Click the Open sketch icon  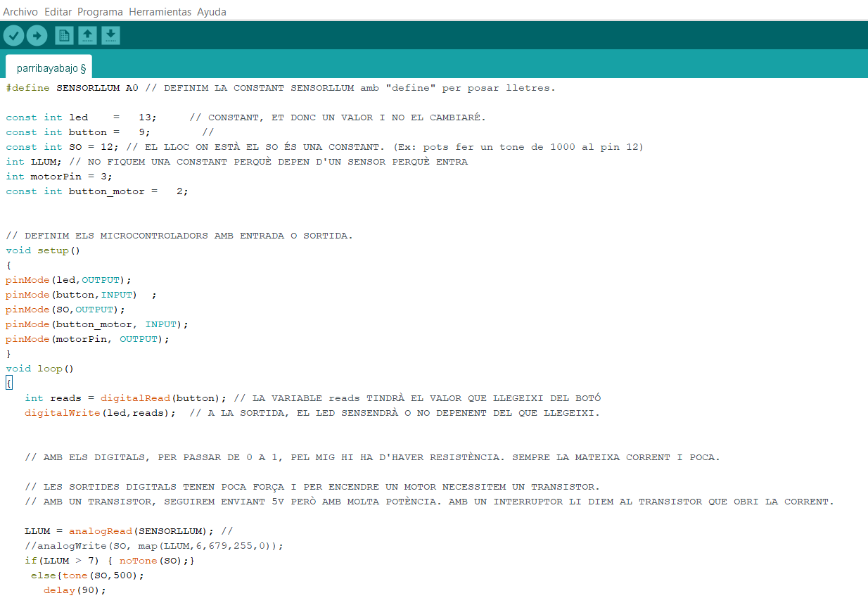(87, 35)
